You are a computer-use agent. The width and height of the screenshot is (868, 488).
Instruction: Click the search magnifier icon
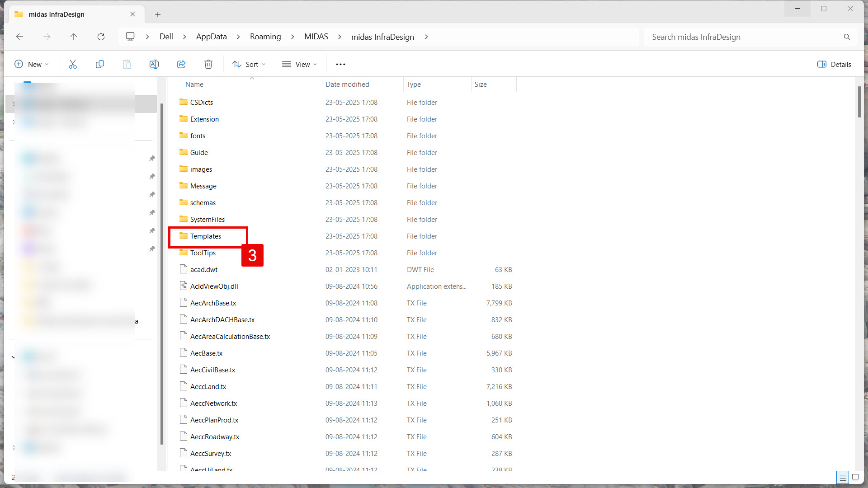click(847, 37)
